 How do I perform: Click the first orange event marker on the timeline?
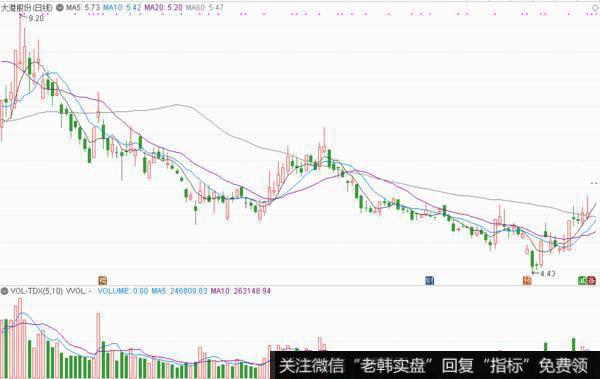(x=103, y=280)
